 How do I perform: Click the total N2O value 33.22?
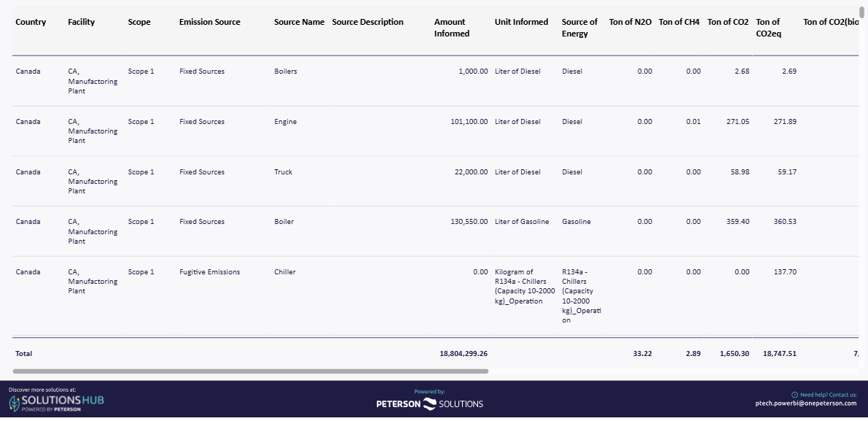click(642, 353)
